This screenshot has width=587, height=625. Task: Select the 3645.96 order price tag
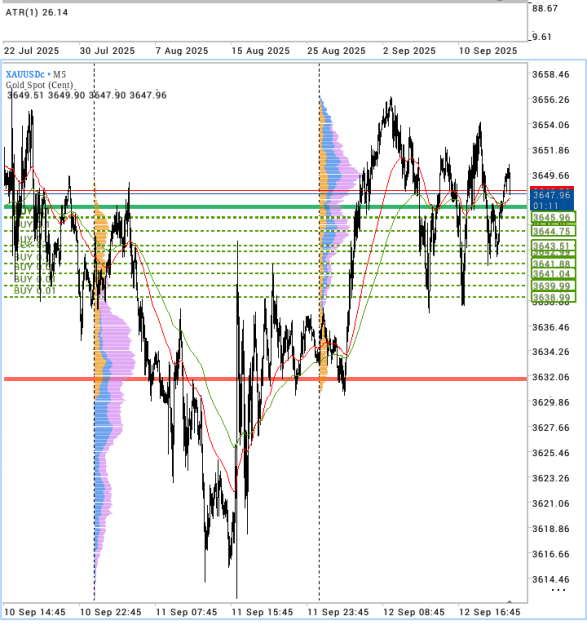(554, 217)
